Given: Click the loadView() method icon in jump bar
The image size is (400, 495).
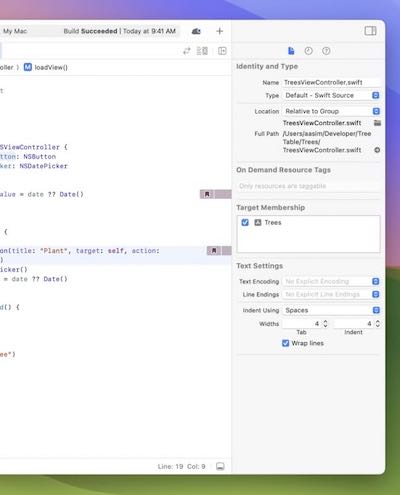Looking at the screenshot, I should pyautogui.click(x=28, y=67).
